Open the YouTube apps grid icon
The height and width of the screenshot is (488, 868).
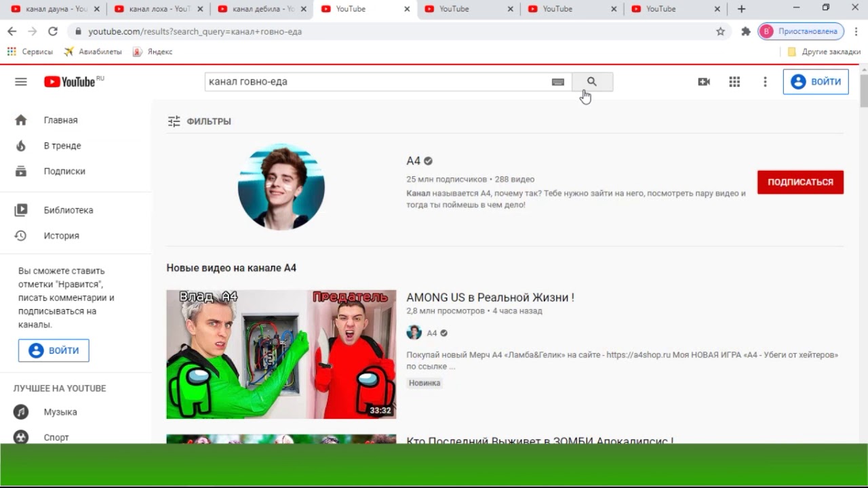[734, 82]
